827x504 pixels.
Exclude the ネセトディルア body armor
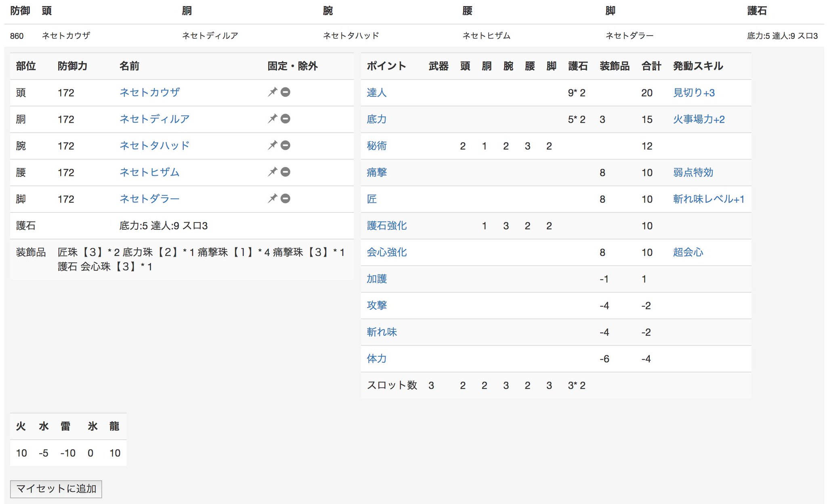pos(285,119)
